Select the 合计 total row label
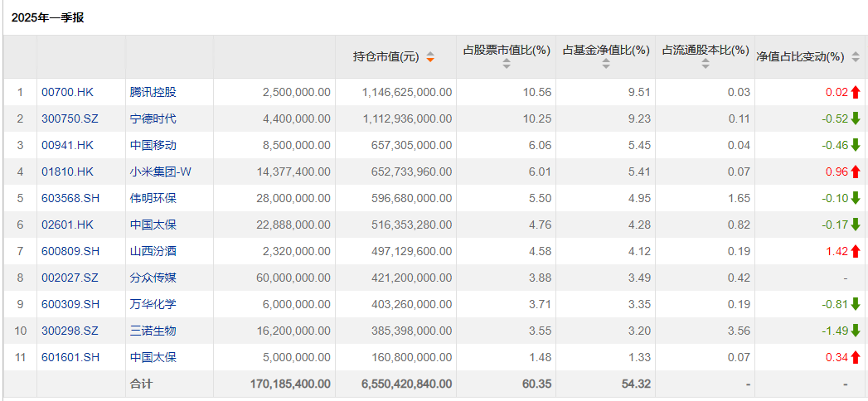Screen dimensions: 868x401 point(141,384)
